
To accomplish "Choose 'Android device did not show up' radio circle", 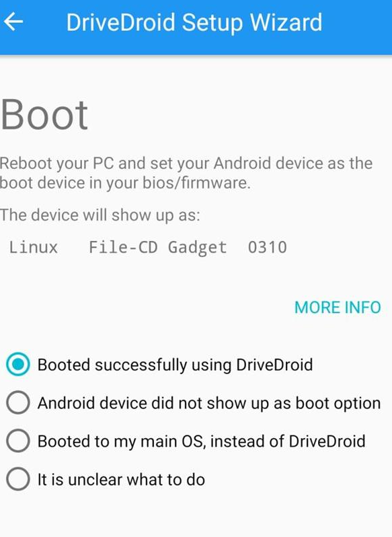I will pos(17,402).
